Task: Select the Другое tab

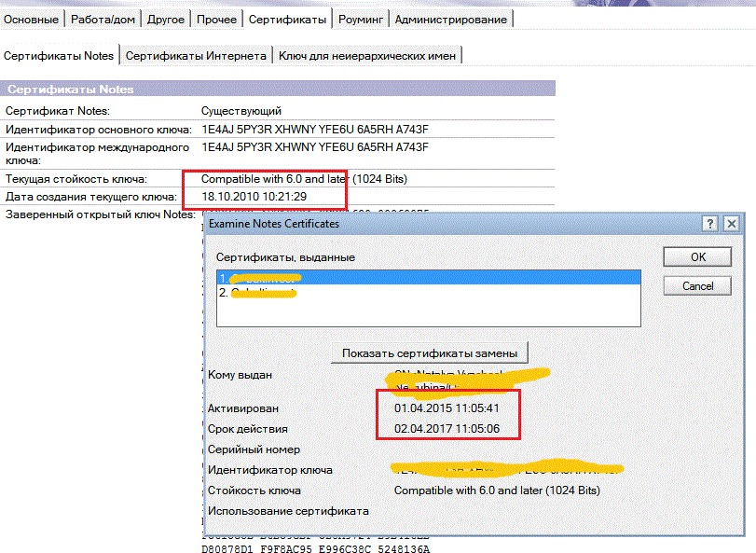Action: tap(166, 20)
